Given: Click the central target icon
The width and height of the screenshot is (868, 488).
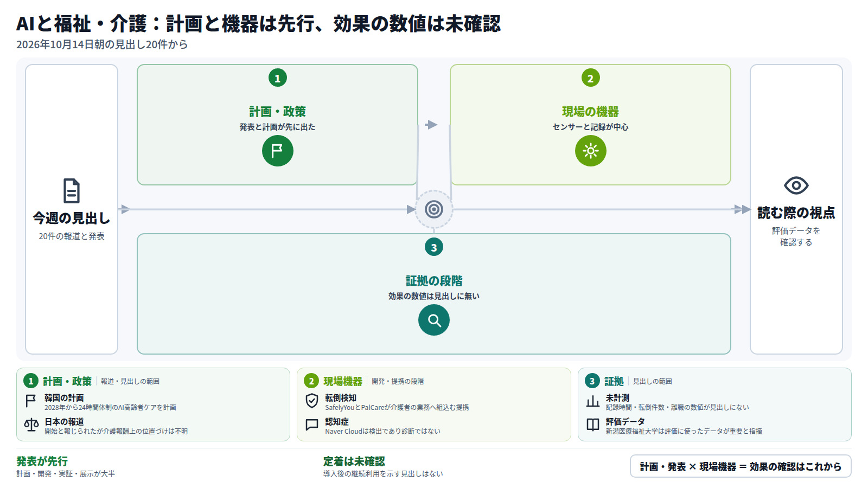Looking at the screenshot, I should pos(434,209).
